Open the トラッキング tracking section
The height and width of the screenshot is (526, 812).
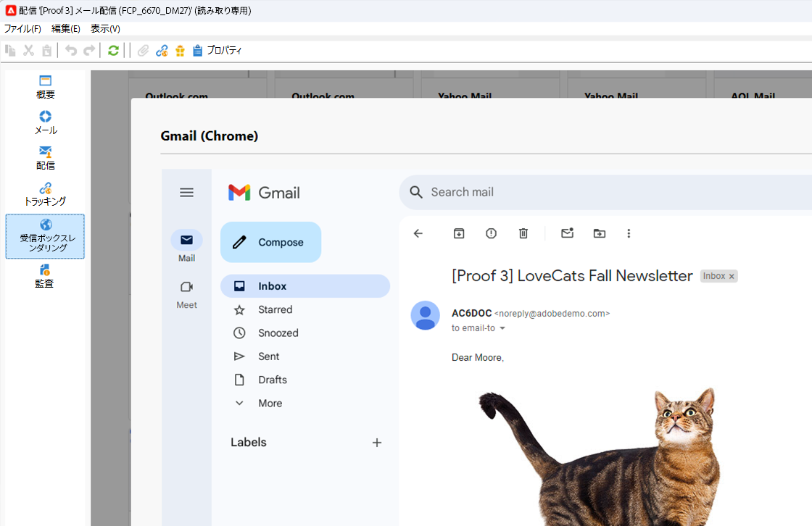45,194
